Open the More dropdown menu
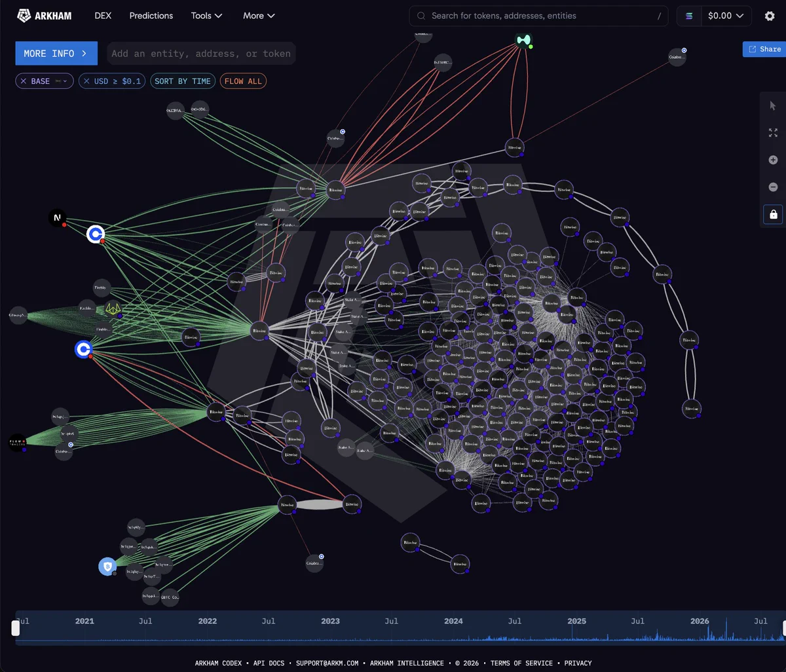Screen dimensions: 786x672 (259, 16)
